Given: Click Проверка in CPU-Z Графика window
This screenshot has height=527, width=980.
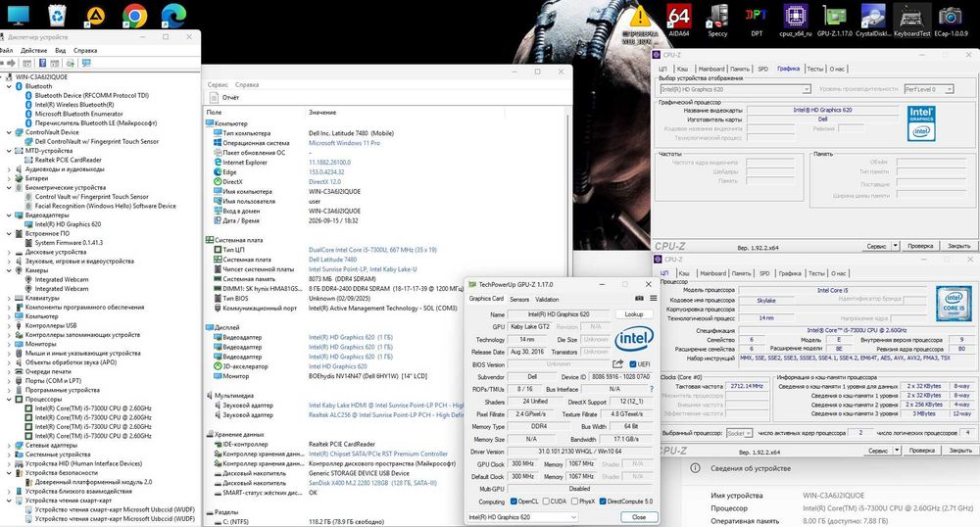Looking at the screenshot, I should click(x=920, y=246).
